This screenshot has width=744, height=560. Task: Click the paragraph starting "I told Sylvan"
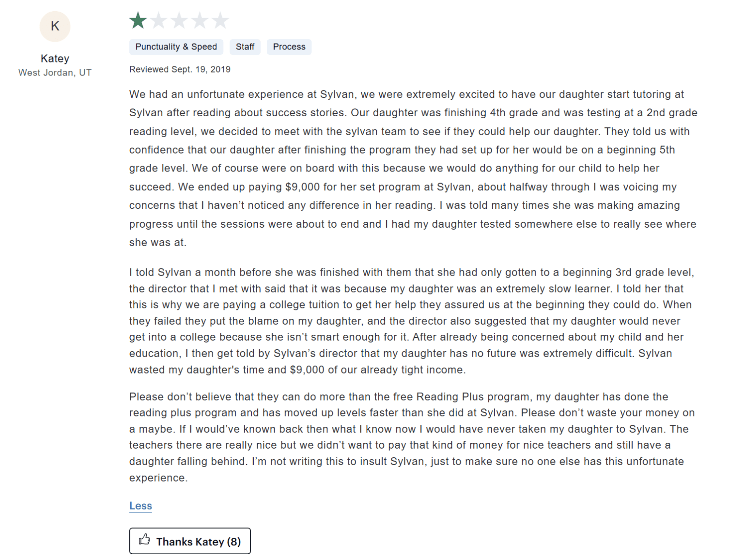(x=412, y=321)
